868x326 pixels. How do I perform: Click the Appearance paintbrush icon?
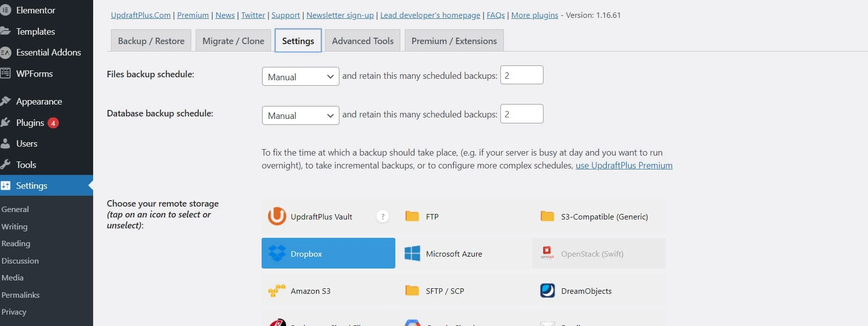pyautogui.click(x=5, y=101)
